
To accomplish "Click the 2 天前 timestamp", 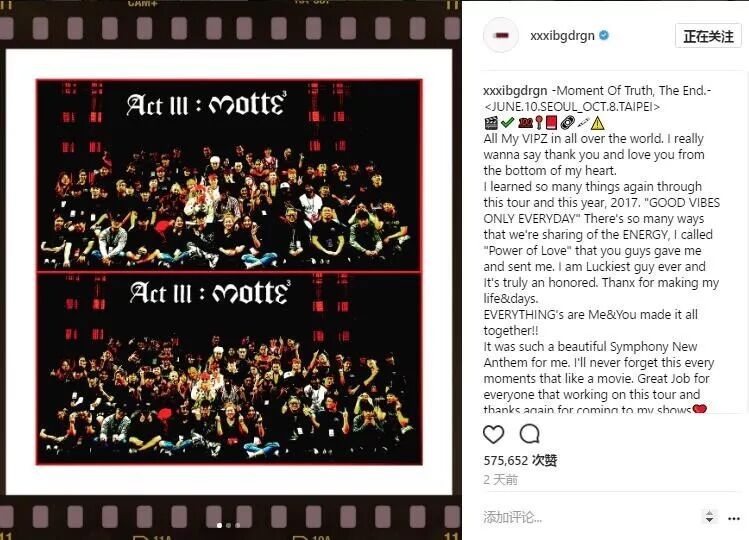I will (x=501, y=479).
